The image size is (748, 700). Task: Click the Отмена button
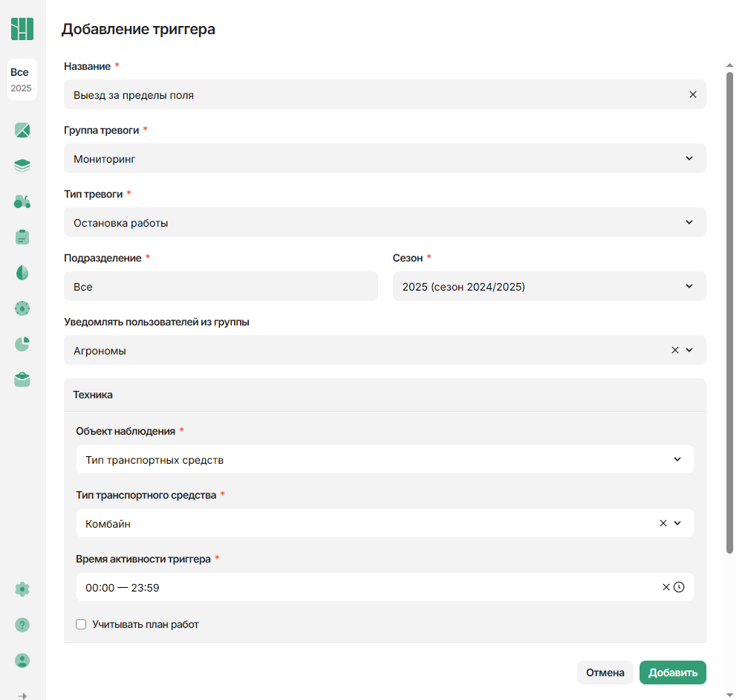pos(605,673)
